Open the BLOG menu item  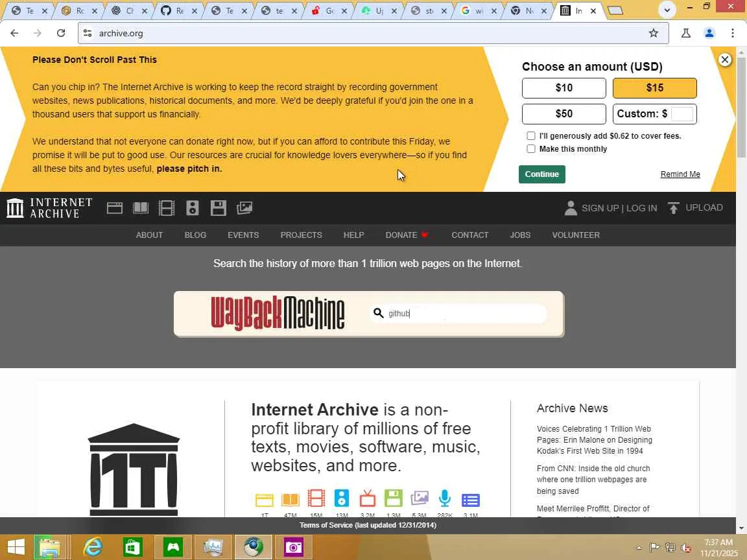pyautogui.click(x=195, y=235)
